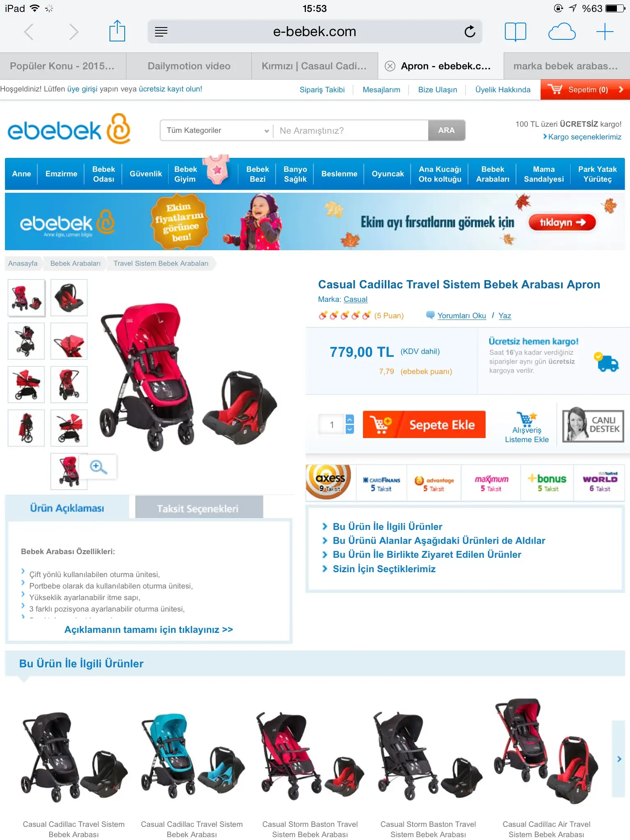Viewport: 630px width, 840px height.
Task: Open the Yorumları Oku link
Action: coord(461,315)
